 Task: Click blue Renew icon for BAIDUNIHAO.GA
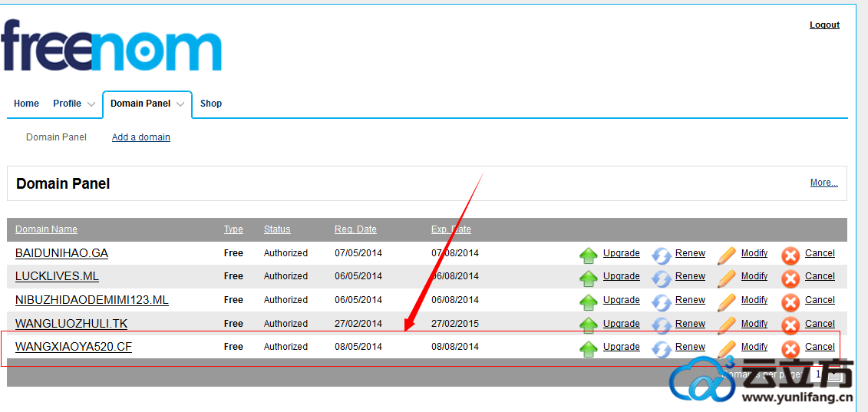click(661, 255)
